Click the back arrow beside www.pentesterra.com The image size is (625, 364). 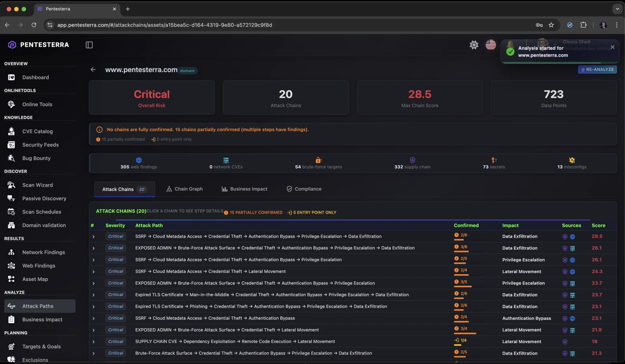coord(93,70)
